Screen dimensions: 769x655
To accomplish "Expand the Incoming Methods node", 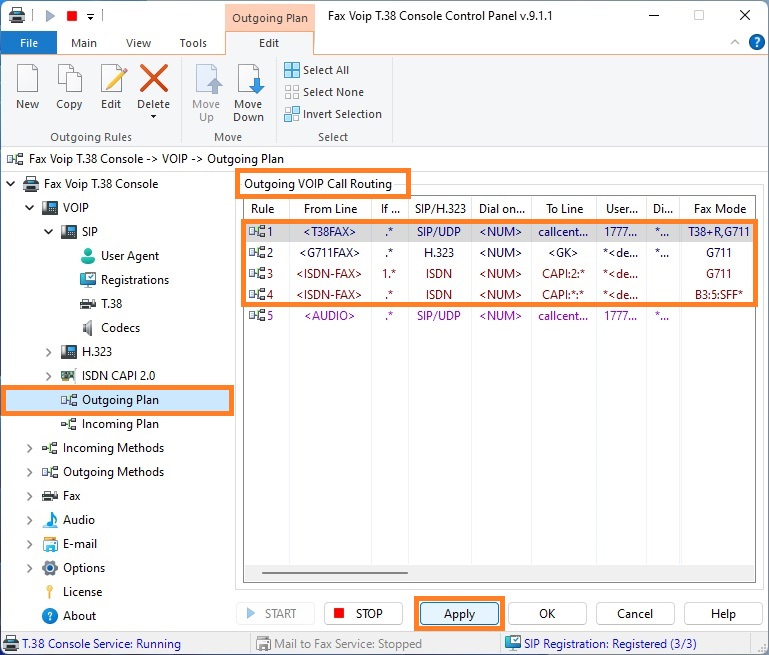I will [29, 448].
